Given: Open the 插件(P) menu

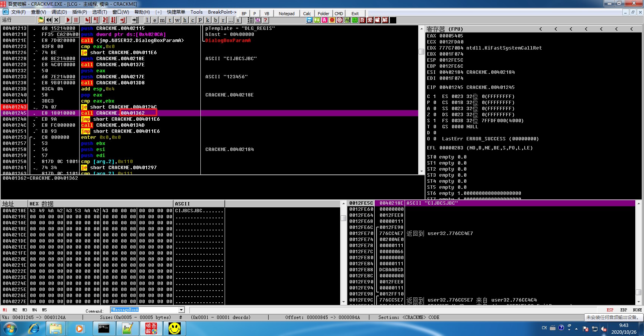Looking at the screenshot, I should [80, 12].
